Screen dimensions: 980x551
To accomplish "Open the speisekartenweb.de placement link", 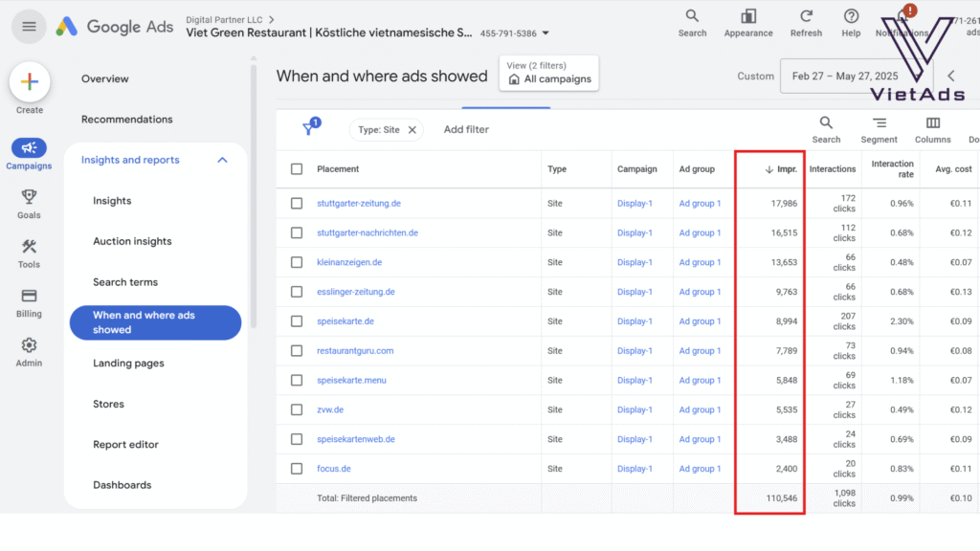I will [356, 439].
